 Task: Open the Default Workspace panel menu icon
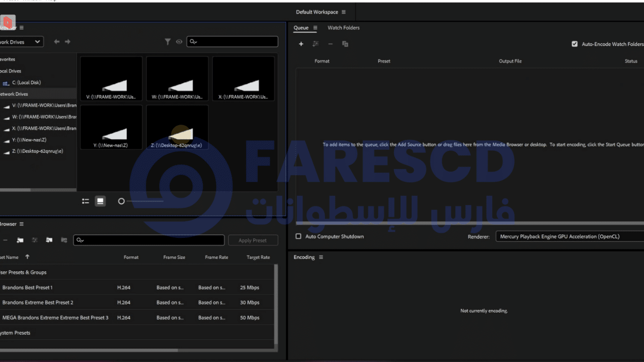tap(344, 12)
